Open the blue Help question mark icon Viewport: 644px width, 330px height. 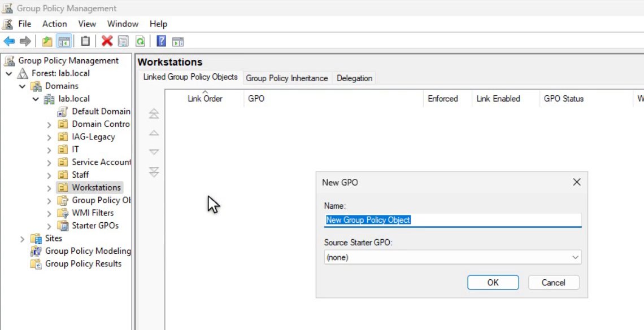[162, 41]
